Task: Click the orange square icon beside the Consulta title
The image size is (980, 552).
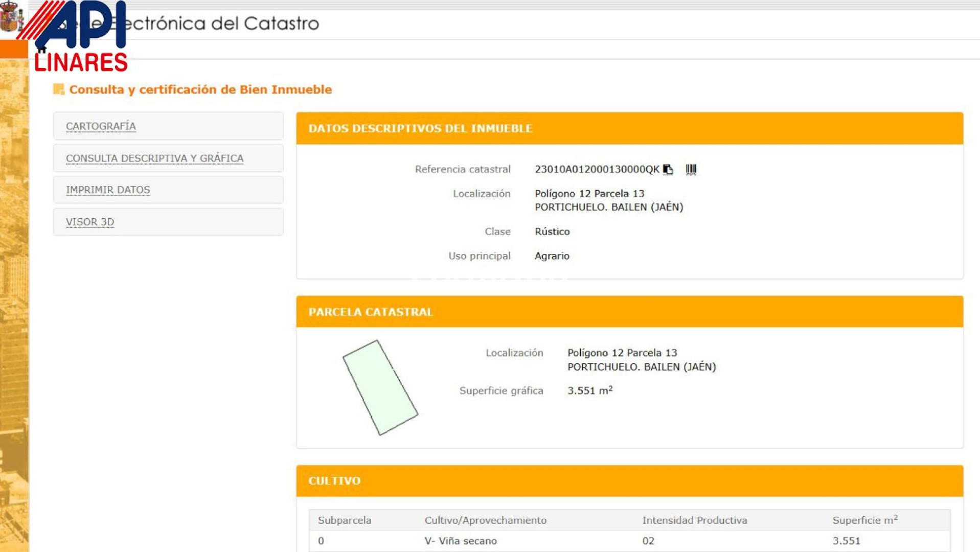Action: point(59,89)
